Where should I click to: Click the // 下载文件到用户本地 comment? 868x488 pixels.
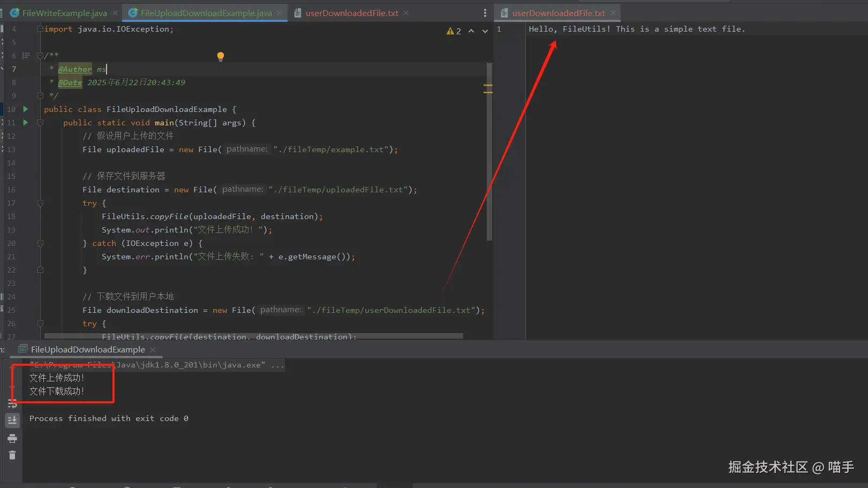(128, 297)
